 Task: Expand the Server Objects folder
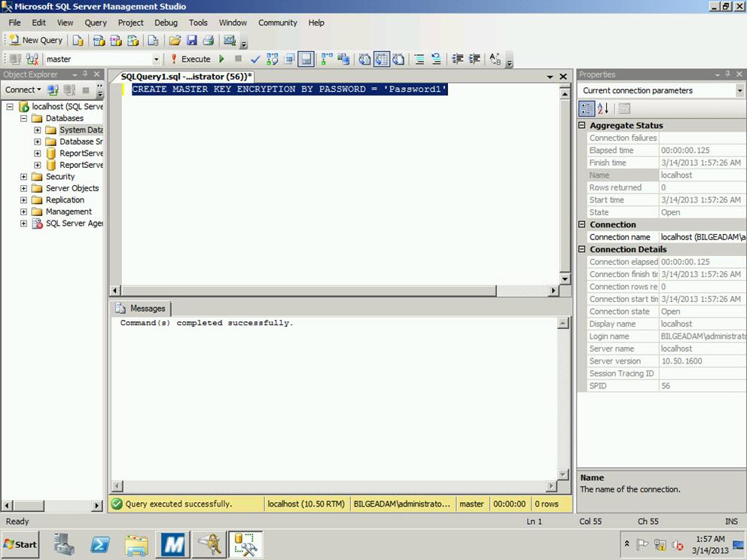(x=24, y=188)
